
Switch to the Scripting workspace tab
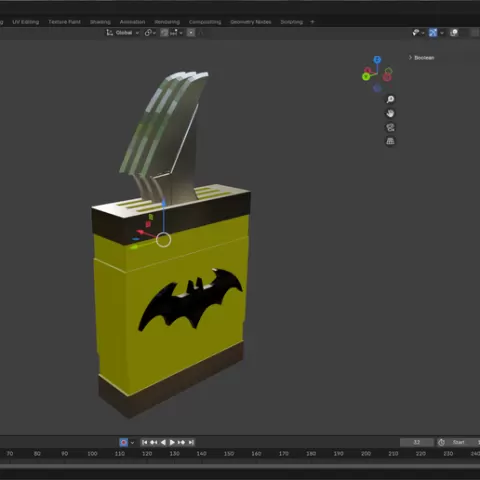pyautogui.click(x=292, y=22)
